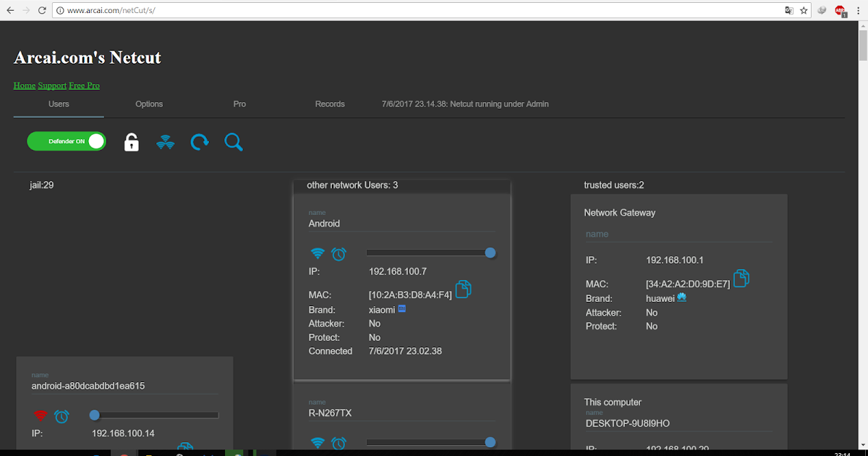
Task: Click the Android name field
Action: click(401, 224)
